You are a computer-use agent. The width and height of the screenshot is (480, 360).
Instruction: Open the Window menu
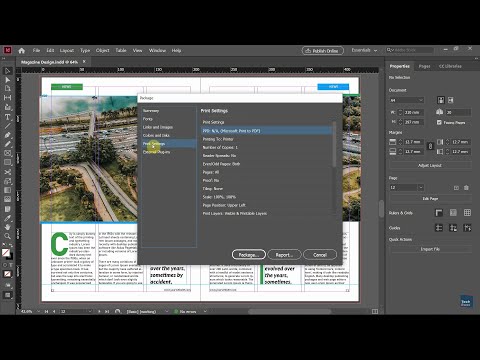[157, 50]
